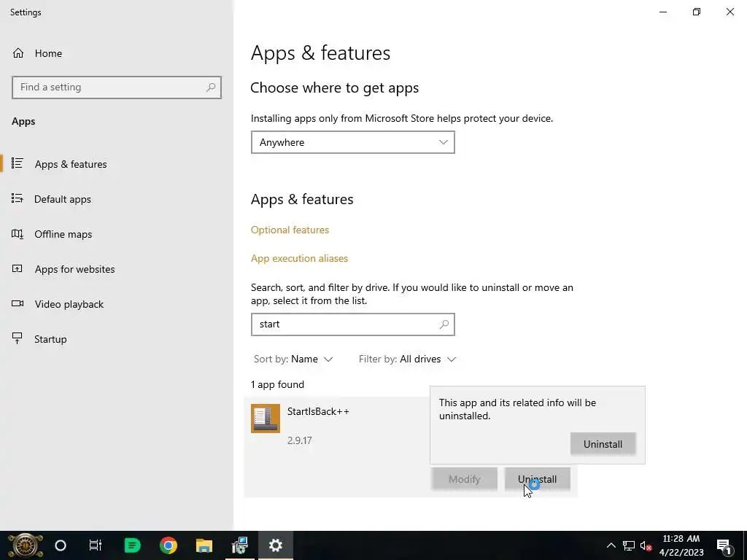Select the StartIsBack++ app icon
Screen dimensions: 747x560
266,419
